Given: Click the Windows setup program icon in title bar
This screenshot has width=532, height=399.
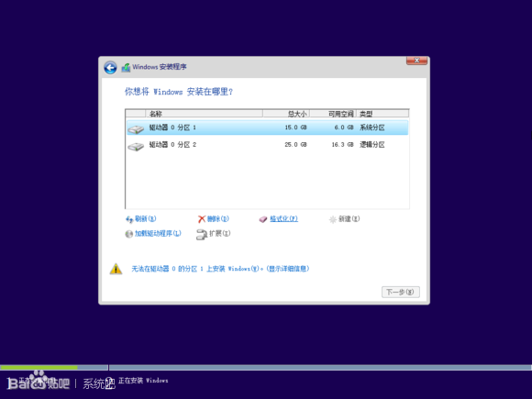Looking at the screenshot, I should tap(126, 67).
